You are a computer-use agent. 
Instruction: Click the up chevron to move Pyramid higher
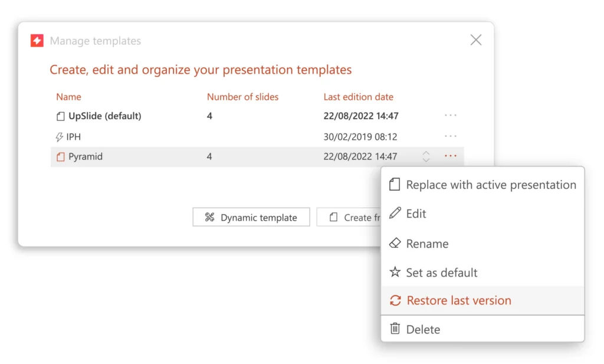coord(426,153)
